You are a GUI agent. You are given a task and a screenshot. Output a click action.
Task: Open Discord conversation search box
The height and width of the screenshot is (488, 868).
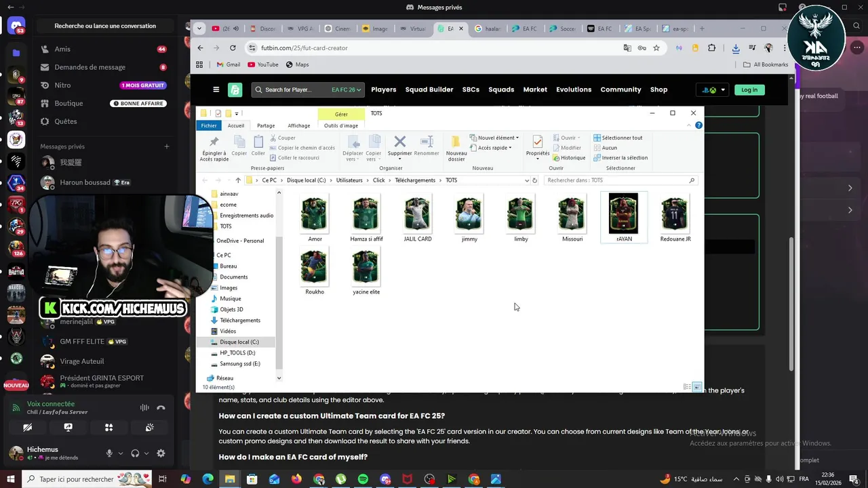click(x=105, y=26)
